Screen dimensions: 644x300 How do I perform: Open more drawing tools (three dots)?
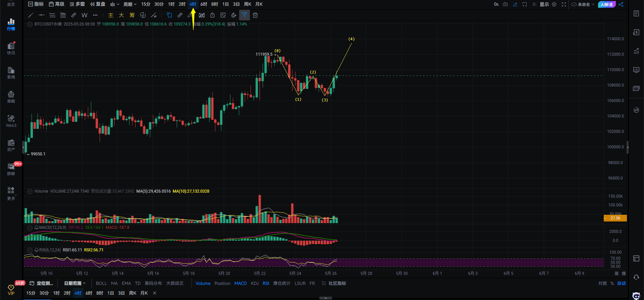95,15
